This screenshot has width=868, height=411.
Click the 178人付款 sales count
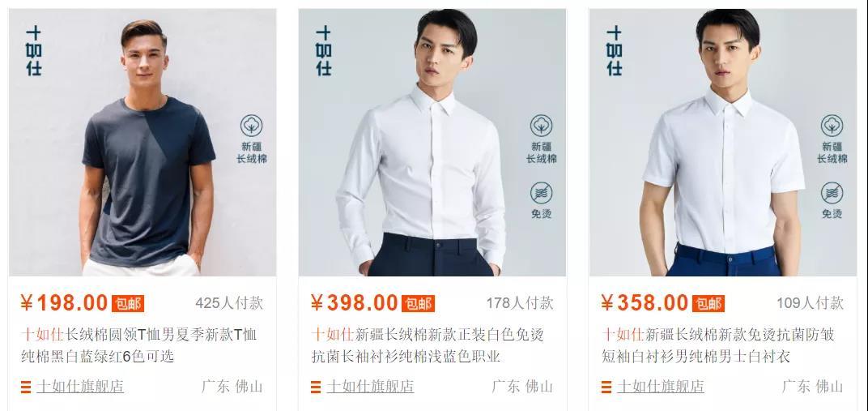pos(520,303)
